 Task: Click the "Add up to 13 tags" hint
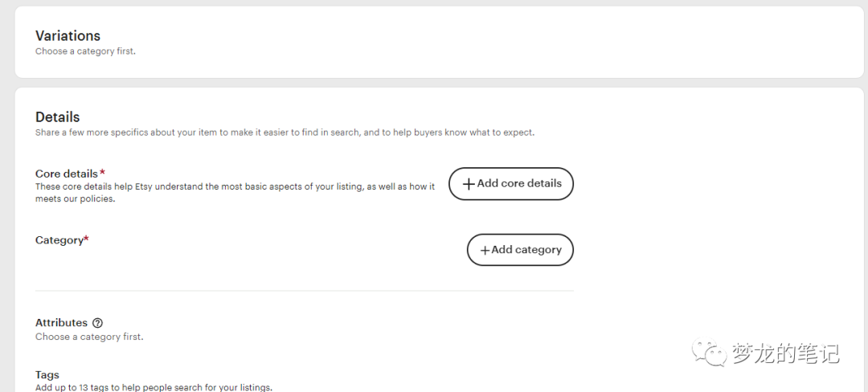click(x=154, y=388)
